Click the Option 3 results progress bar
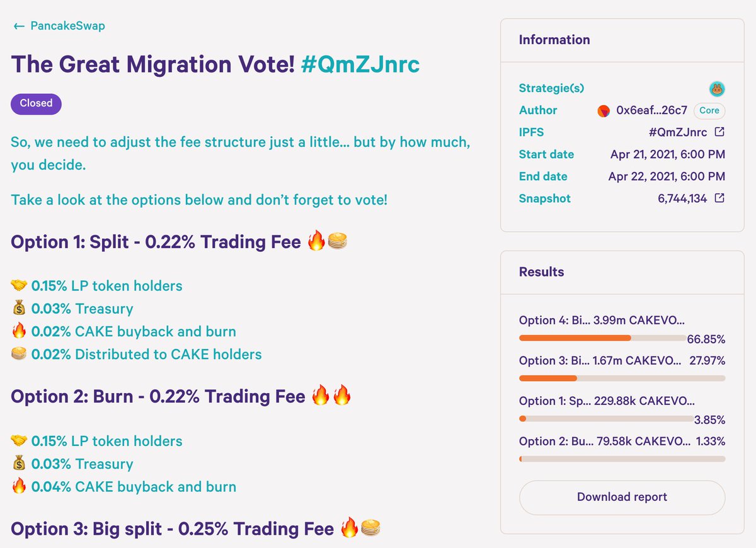The image size is (756, 548). (x=622, y=379)
